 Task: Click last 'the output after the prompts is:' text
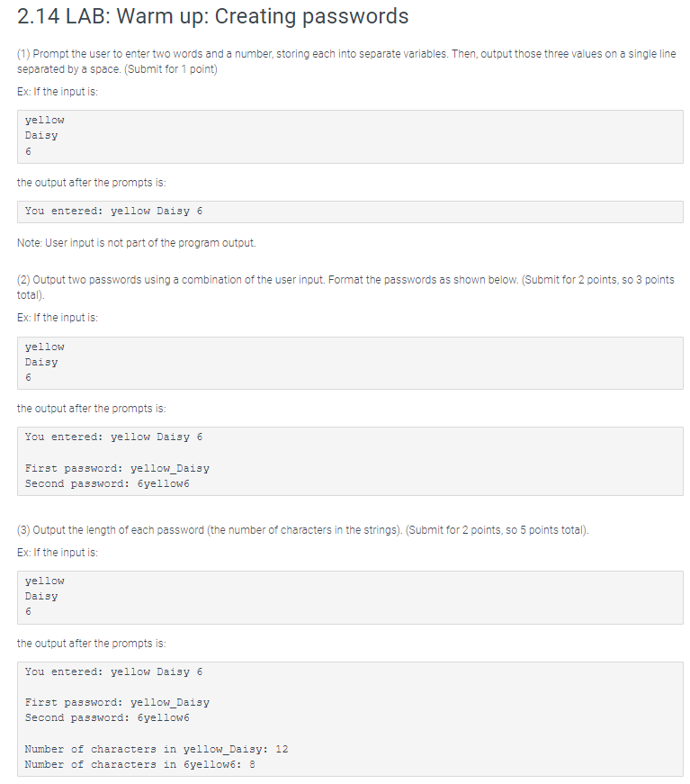click(x=92, y=644)
